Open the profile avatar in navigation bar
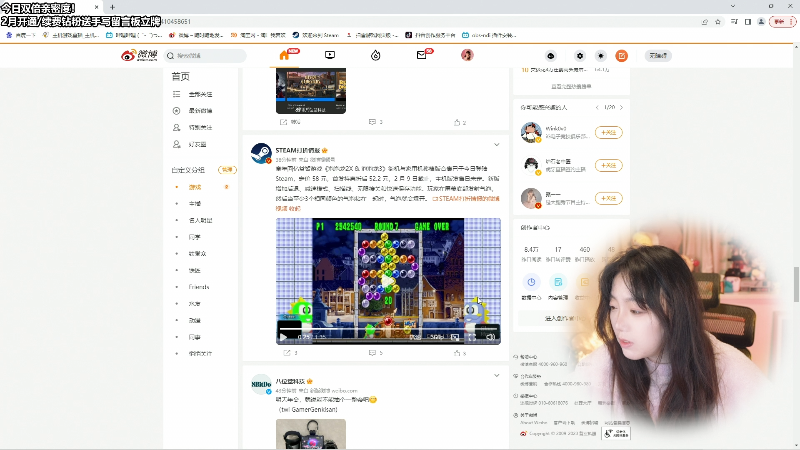This screenshot has height=450, width=800. coord(467,55)
